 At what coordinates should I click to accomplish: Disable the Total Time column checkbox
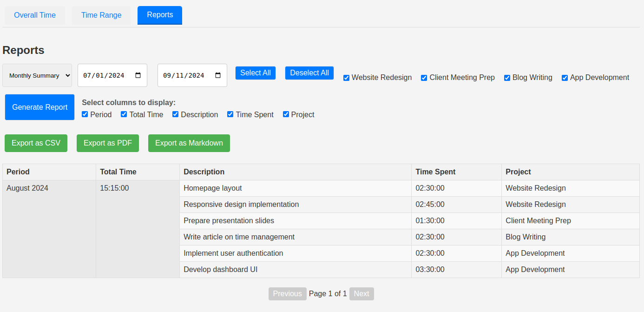(124, 114)
